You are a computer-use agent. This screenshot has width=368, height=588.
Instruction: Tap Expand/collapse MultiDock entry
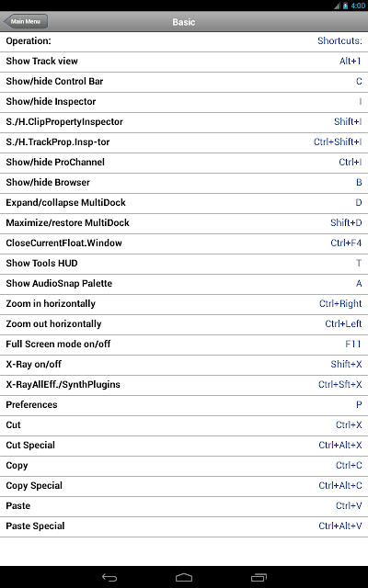click(x=184, y=203)
